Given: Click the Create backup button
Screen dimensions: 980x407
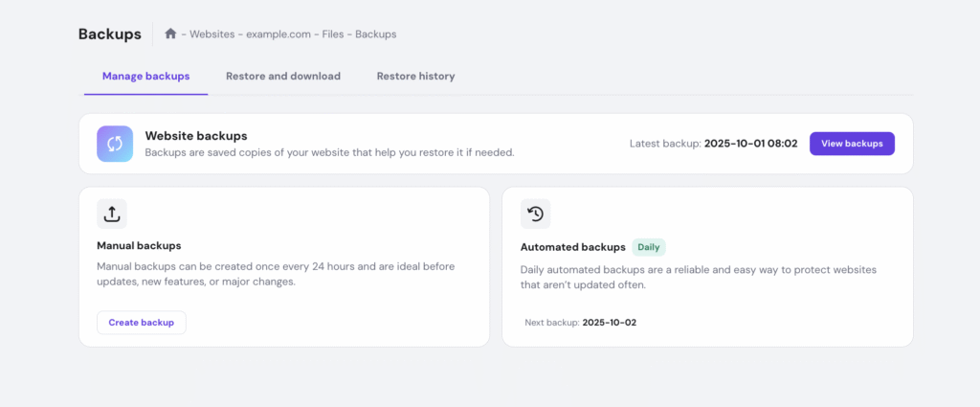Looking at the screenshot, I should (142, 323).
